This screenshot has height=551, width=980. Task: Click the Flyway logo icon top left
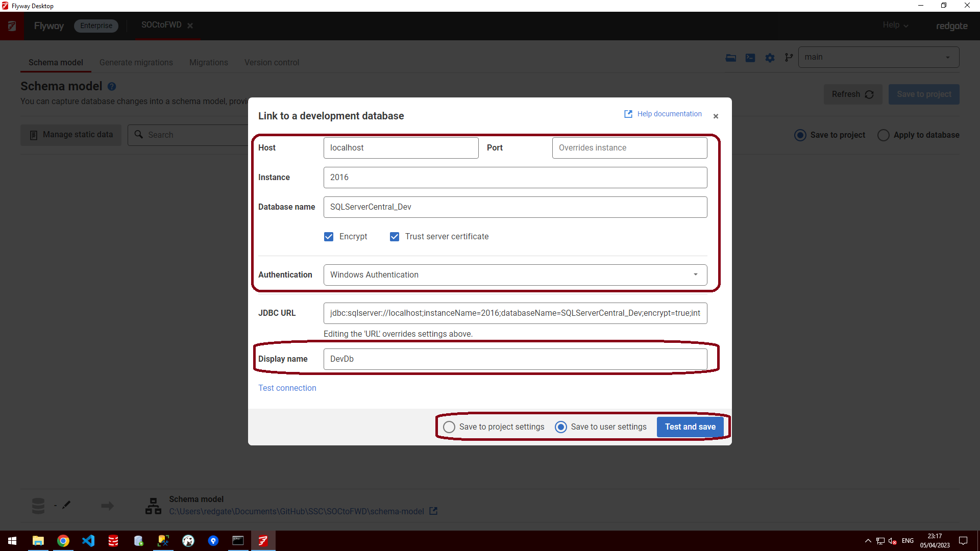(12, 26)
